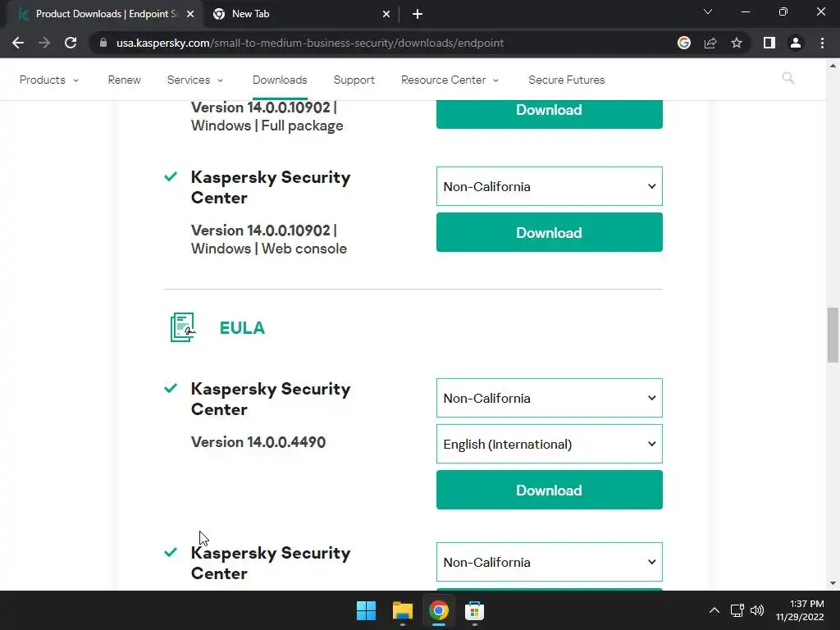Click the browser forward arrow
This screenshot has width=840, height=630.
pos(44,43)
